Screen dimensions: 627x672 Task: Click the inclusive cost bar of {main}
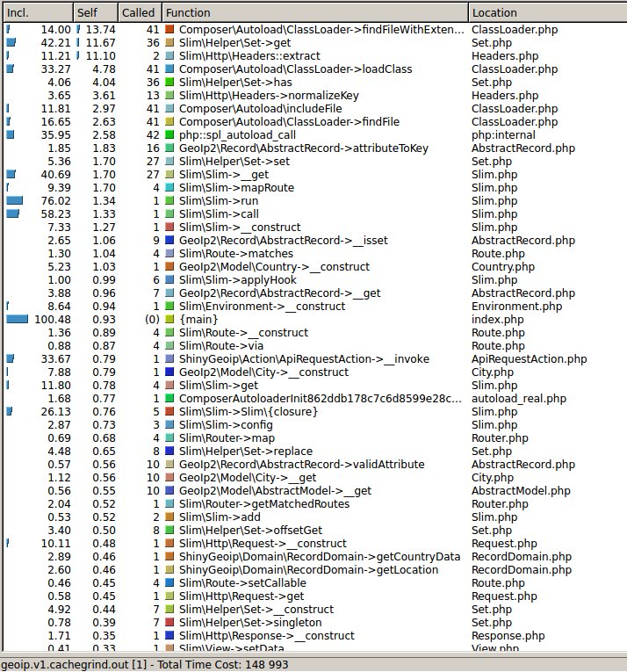(18, 319)
